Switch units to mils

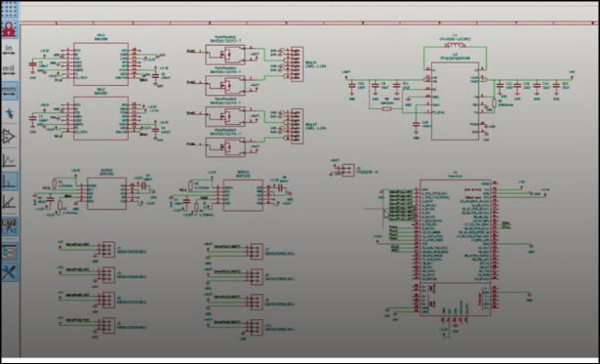click(x=9, y=71)
